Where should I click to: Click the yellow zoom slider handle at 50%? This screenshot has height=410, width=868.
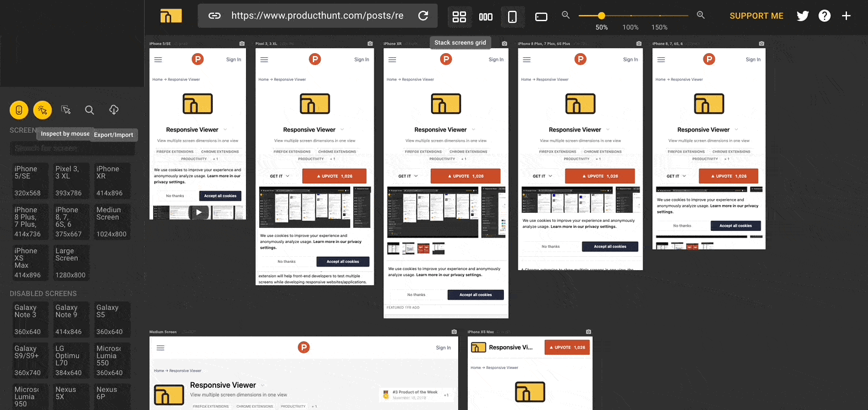pyautogui.click(x=602, y=16)
